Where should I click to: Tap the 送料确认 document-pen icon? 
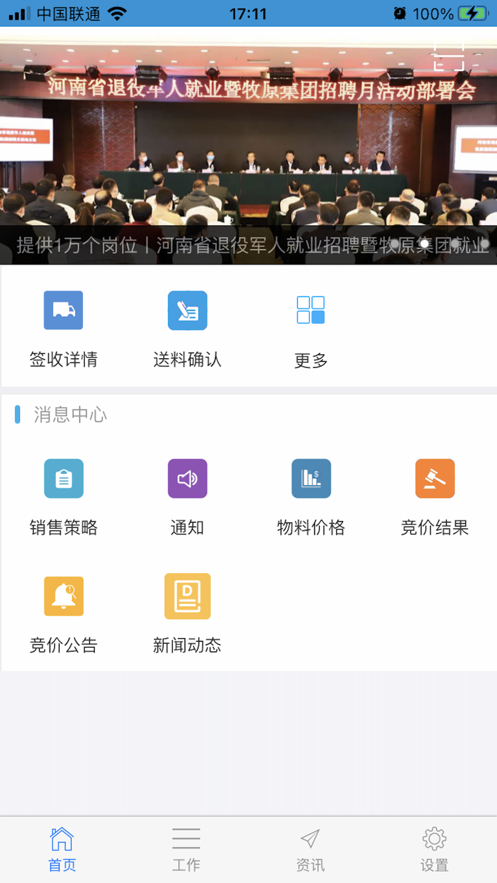coord(187,310)
